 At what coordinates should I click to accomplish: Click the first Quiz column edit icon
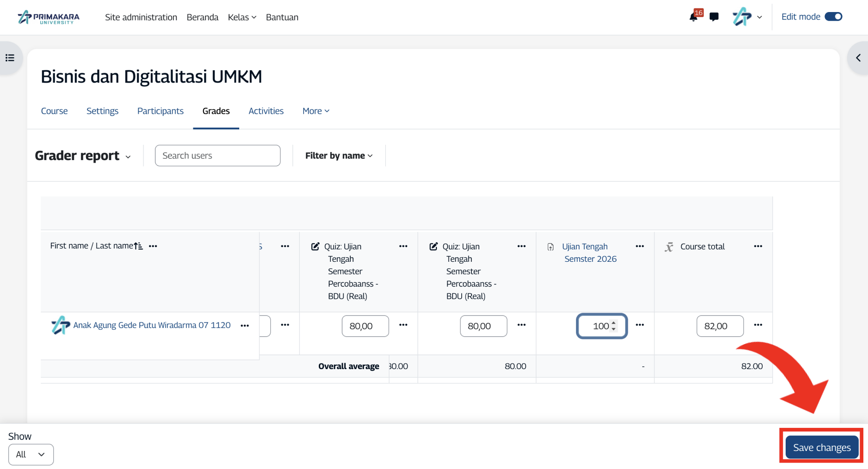click(315, 247)
